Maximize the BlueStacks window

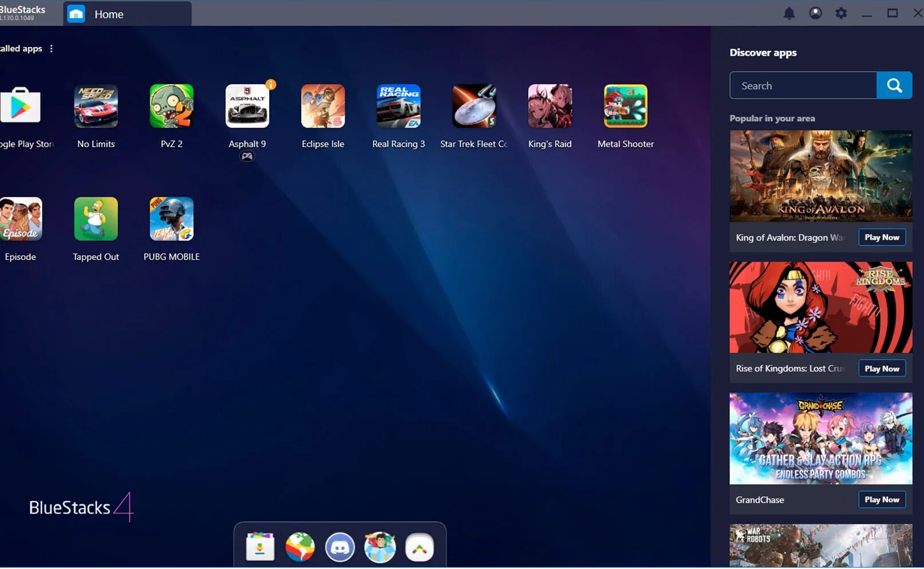coord(893,13)
